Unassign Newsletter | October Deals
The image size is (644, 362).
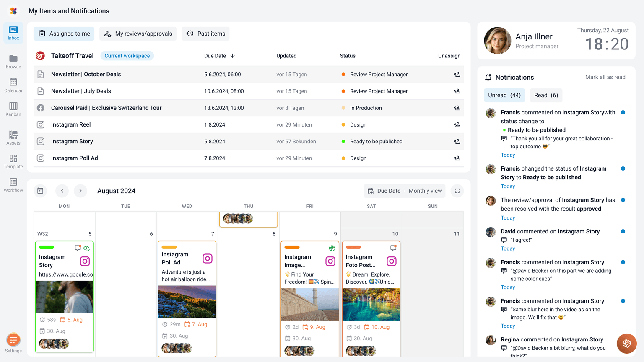[x=457, y=74]
